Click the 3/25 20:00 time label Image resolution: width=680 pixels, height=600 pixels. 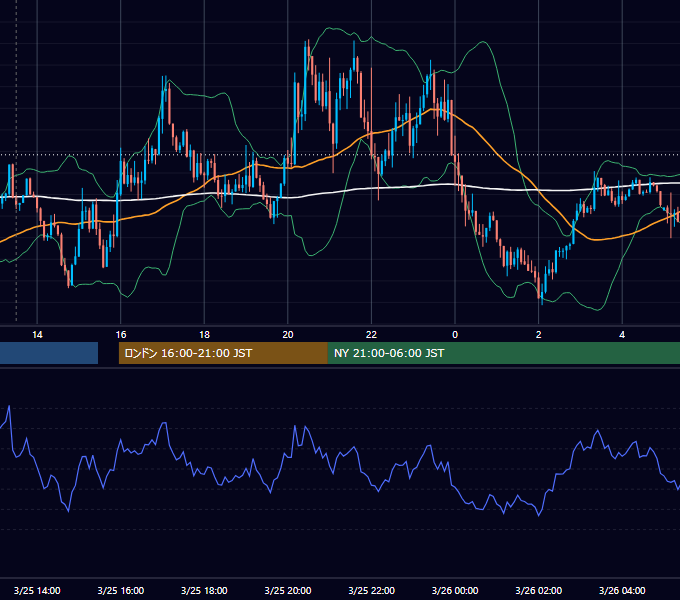[x=288, y=590]
